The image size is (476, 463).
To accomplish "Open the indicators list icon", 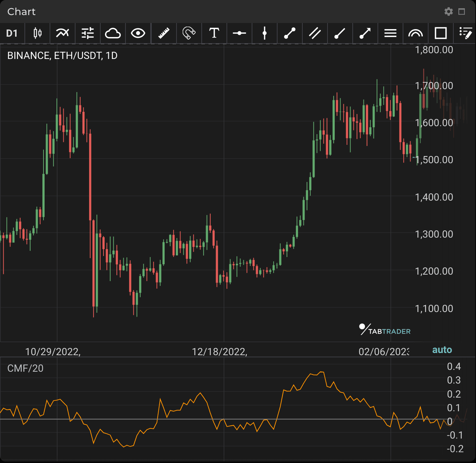I will click(x=63, y=33).
